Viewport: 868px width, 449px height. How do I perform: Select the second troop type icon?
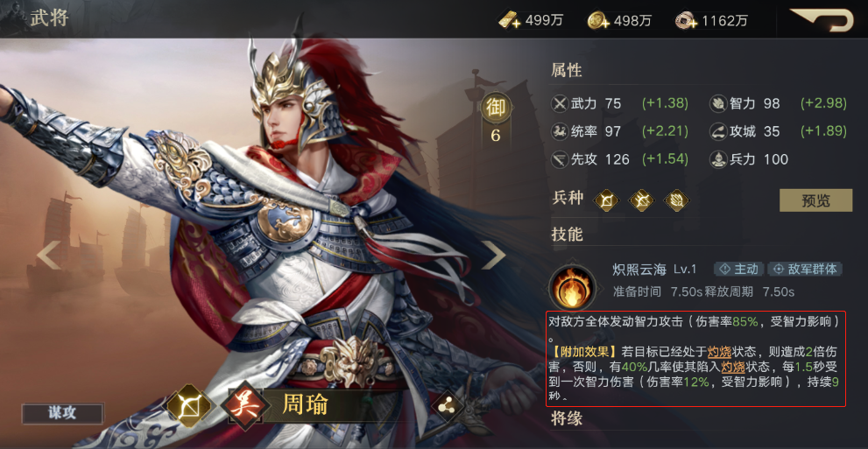point(642,200)
